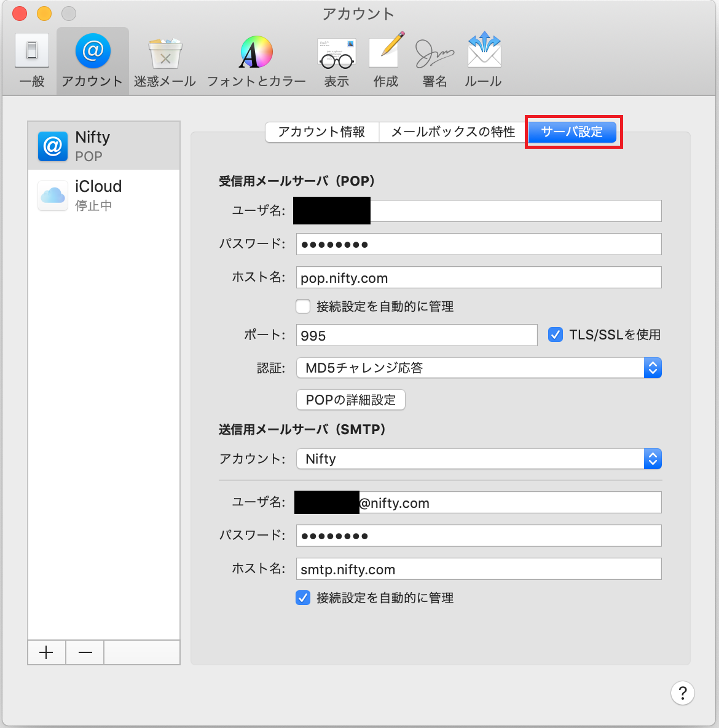This screenshot has height=728, width=719.
Task: Uncheck 接続設定を自動的に管理 for SMTP server
Action: (x=303, y=598)
